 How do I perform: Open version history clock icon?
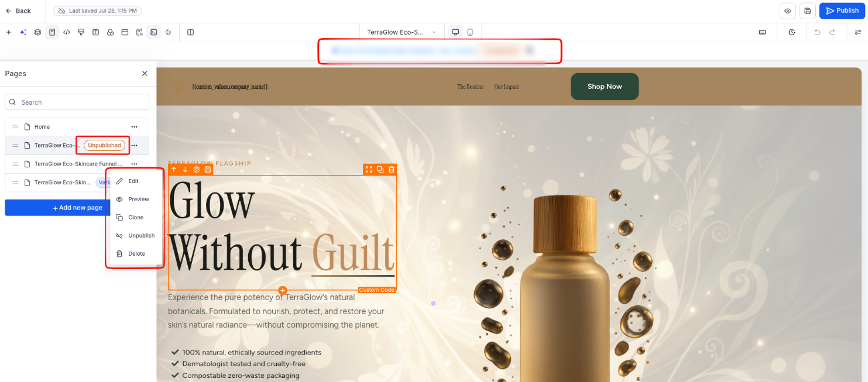tap(792, 32)
